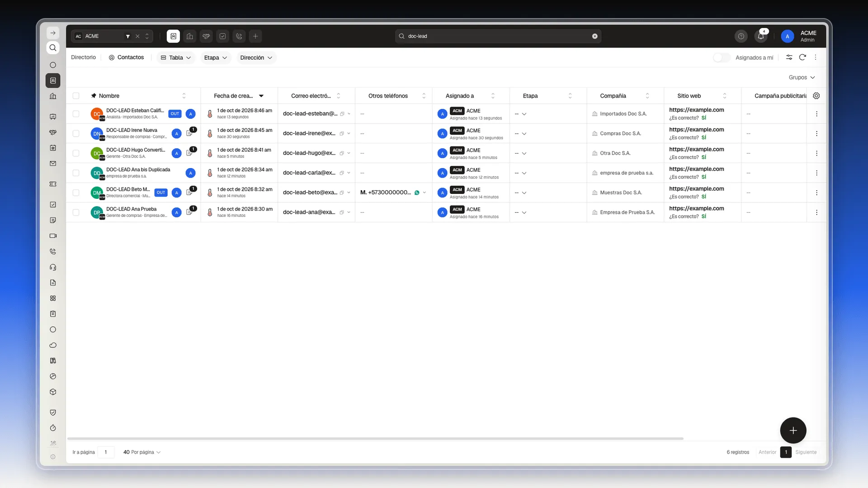Open the contacts tab icon in top bar
The image size is (868, 488).
pos(173,36)
